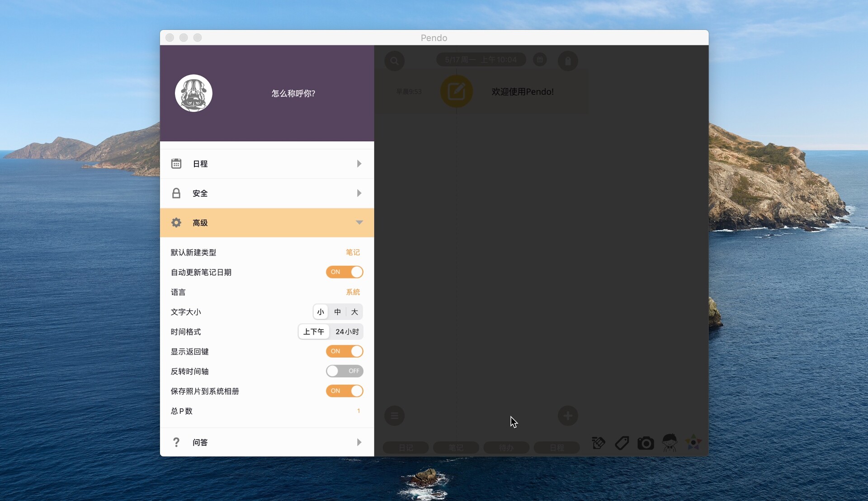The image size is (868, 501).
Task: Switch to the 日记 tab
Action: point(405,447)
